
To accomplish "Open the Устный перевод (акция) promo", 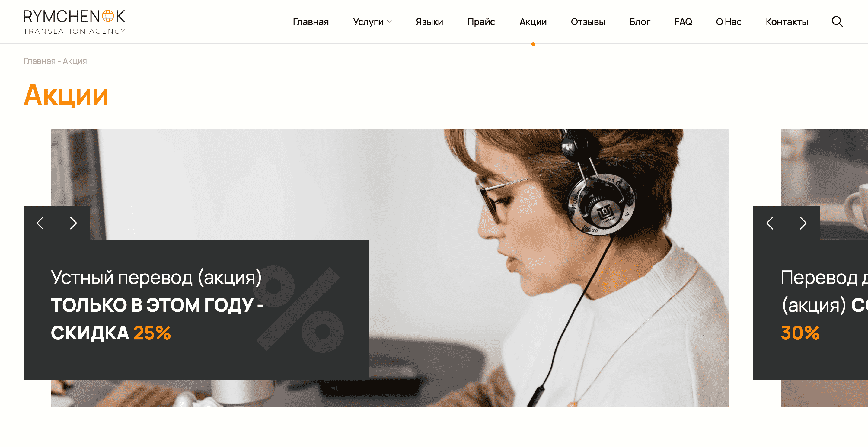I will [x=156, y=278].
